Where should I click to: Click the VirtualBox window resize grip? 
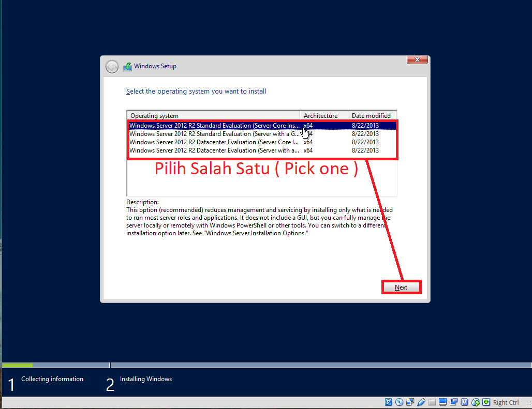528,404
